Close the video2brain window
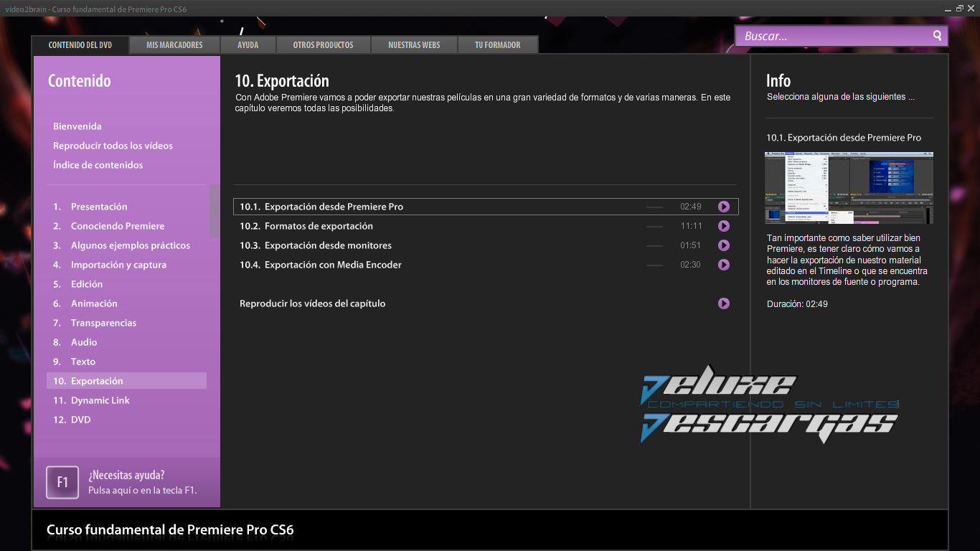 [971, 8]
